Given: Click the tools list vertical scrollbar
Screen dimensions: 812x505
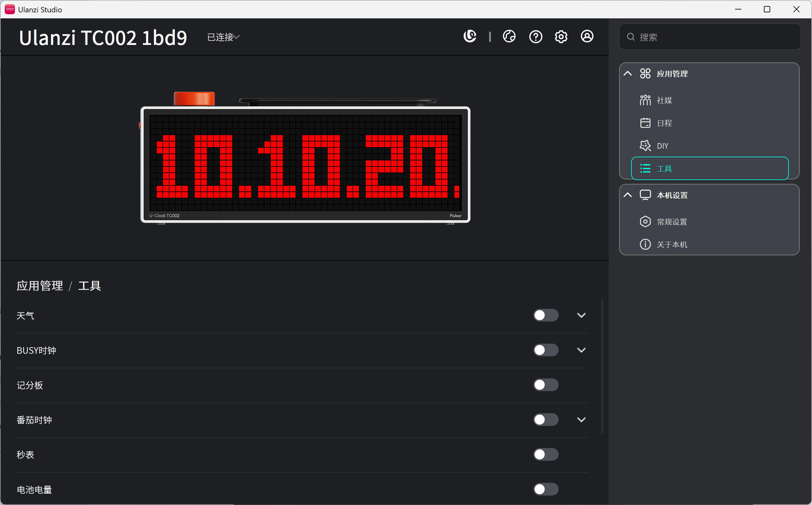Looking at the screenshot, I should pos(602,366).
